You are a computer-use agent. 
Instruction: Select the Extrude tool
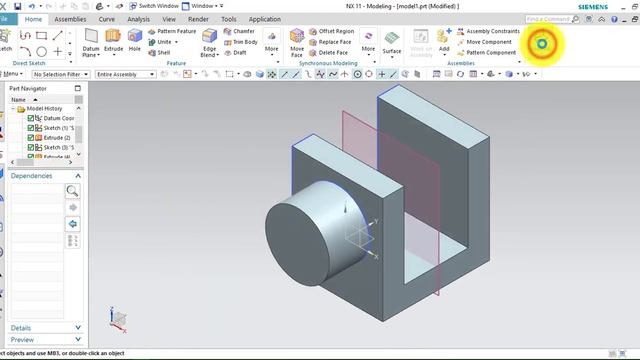click(113, 41)
